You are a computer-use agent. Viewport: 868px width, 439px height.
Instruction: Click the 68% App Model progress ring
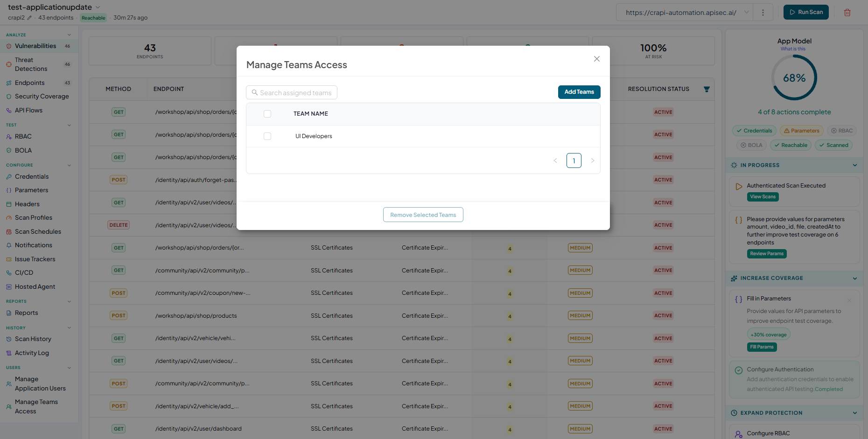(x=794, y=77)
